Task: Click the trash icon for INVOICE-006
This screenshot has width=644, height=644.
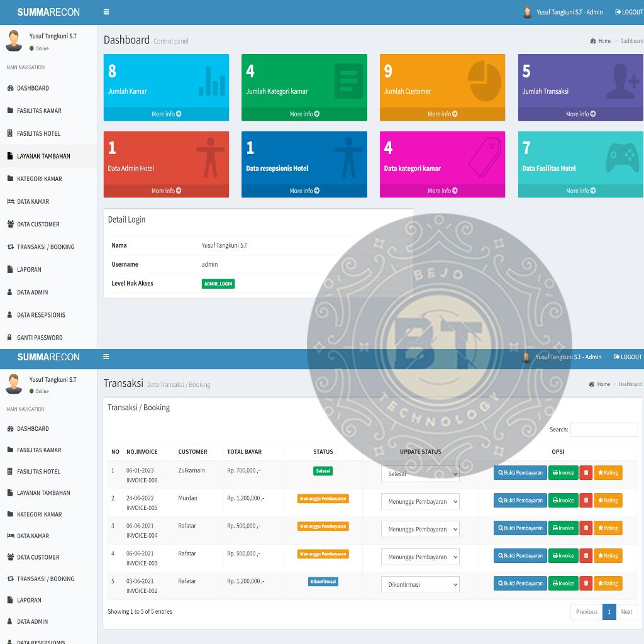Action: pyautogui.click(x=586, y=473)
